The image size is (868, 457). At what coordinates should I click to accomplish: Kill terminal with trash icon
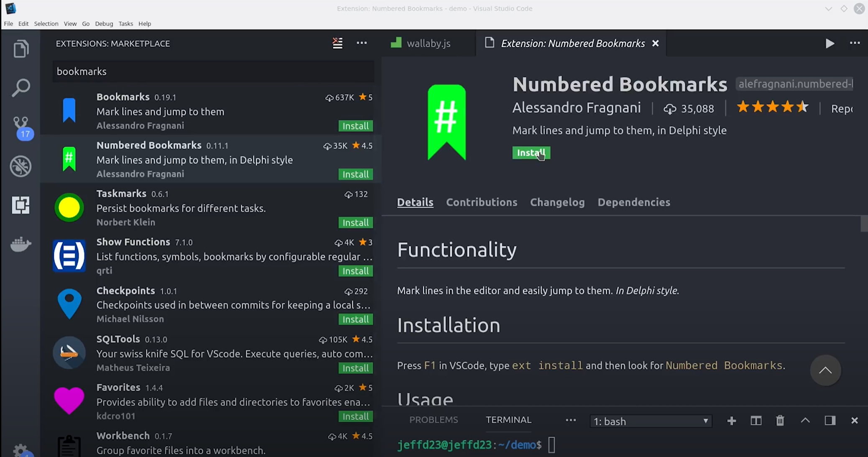point(780,421)
